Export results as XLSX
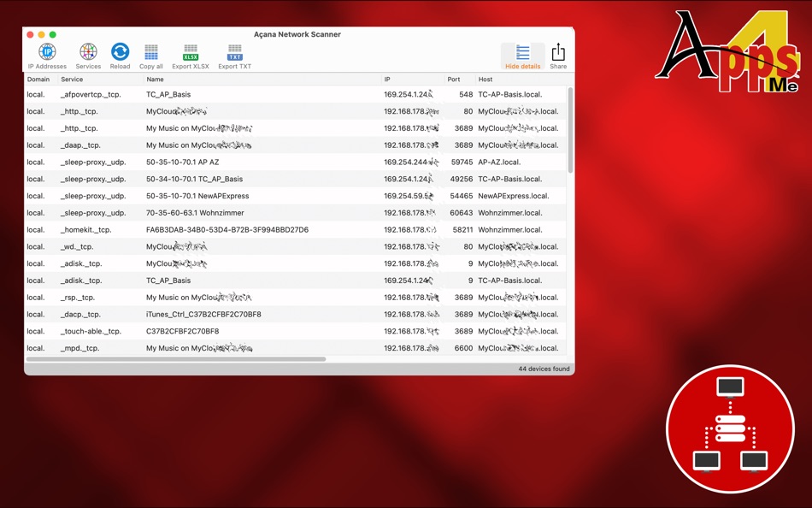Screen dimensions: 812x508 [x=191, y=56]
